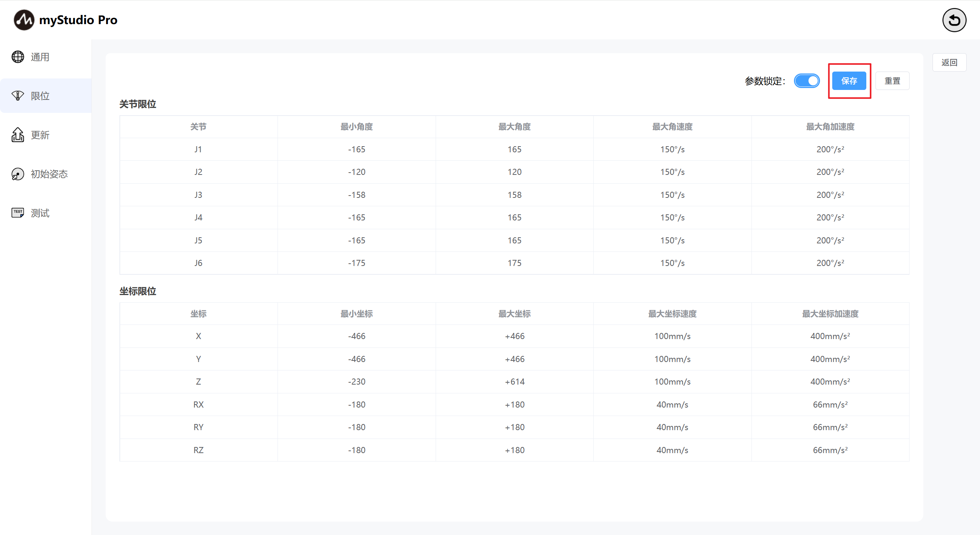Screen dimensions: 980x535
Task: Click J6 maximum angle value 175
Action: pyautogui.click(x=514, y=263)
